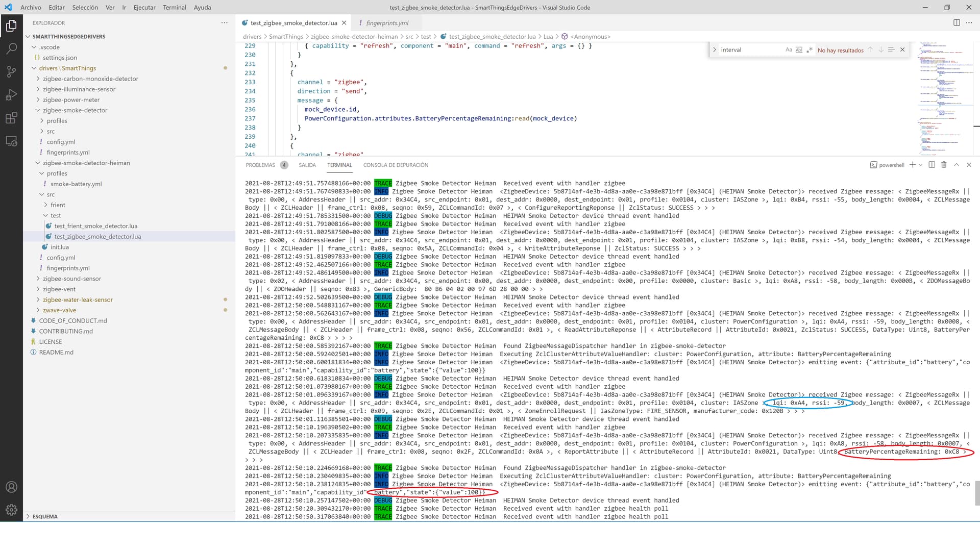Open CODE_OF_CONDUCT.md file
The image size is (980, 551).
click(73, 320)
